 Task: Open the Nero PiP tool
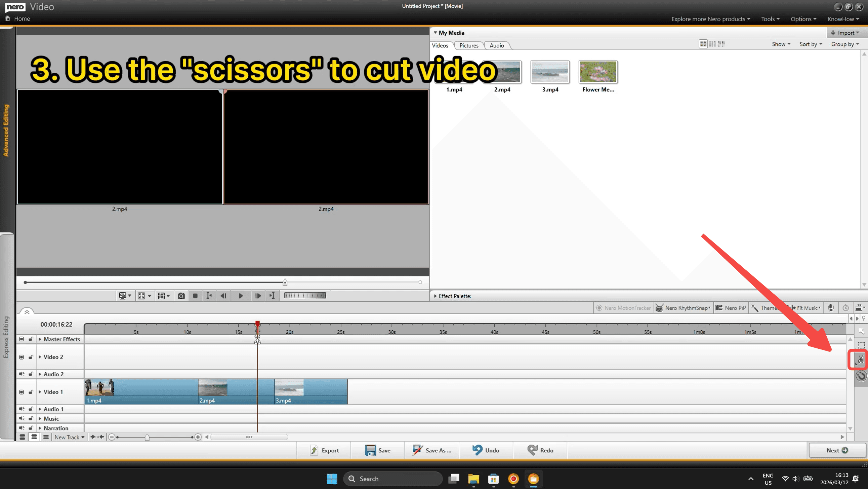(x=731, y=308)
